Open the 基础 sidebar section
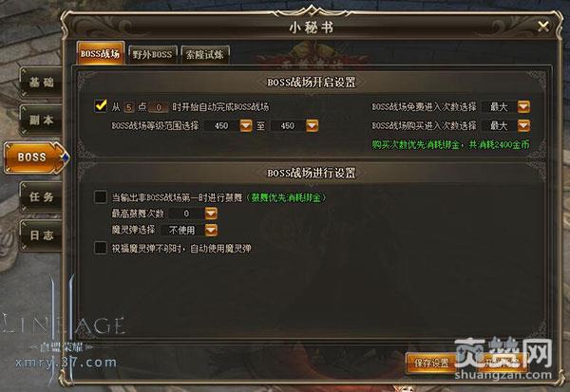Screen dimensions: 570x392 point(41,83)
